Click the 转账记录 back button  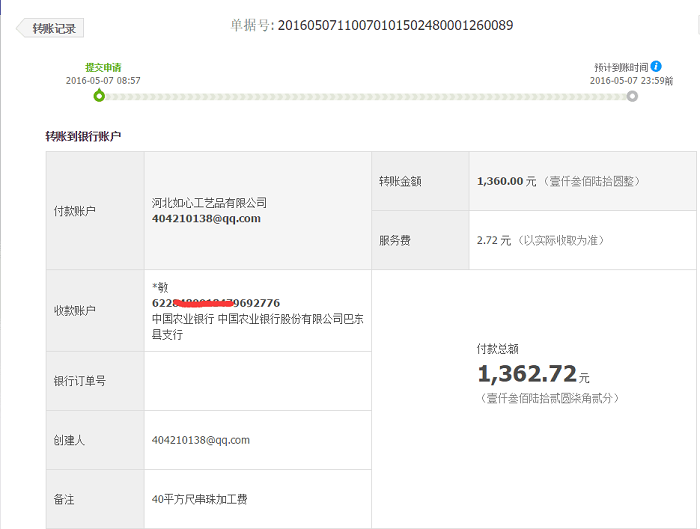(x=51, y=28)
